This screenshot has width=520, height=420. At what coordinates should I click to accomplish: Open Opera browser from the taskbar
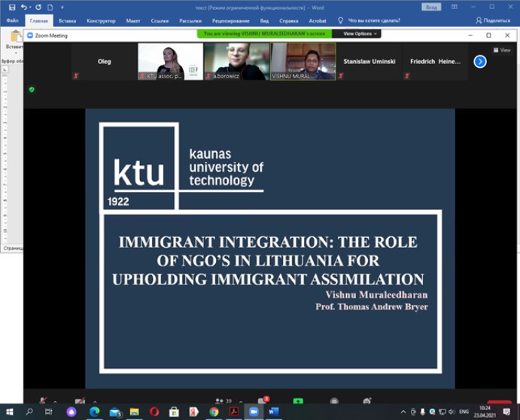click(154, 412)
